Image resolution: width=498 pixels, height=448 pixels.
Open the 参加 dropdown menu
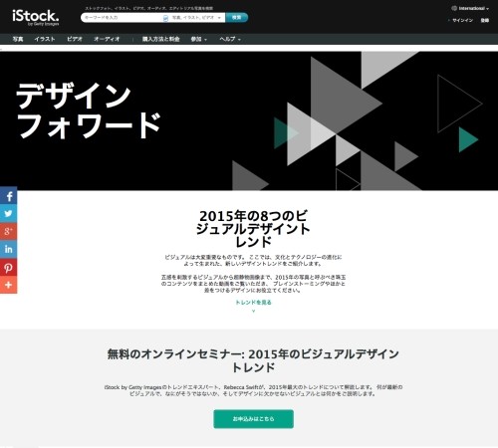198,39
